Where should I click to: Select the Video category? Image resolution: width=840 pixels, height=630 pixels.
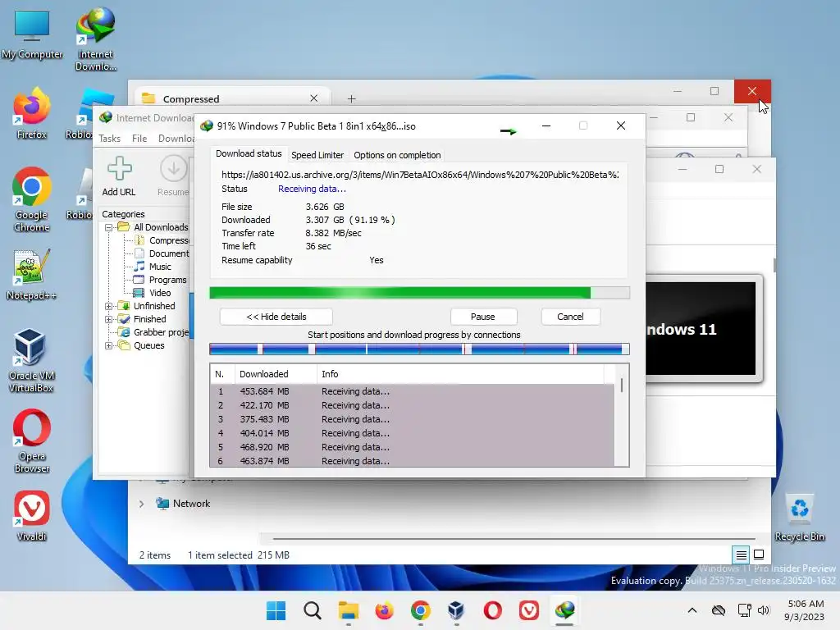(160, 293)
